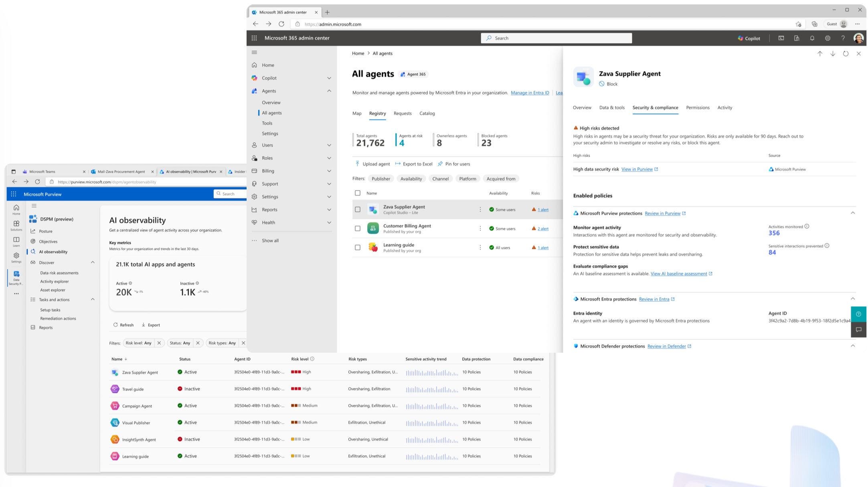The image size is (868, 487).
Task: Collapse the Discover group in Purview sidebar
Action: tap(93, 263)
